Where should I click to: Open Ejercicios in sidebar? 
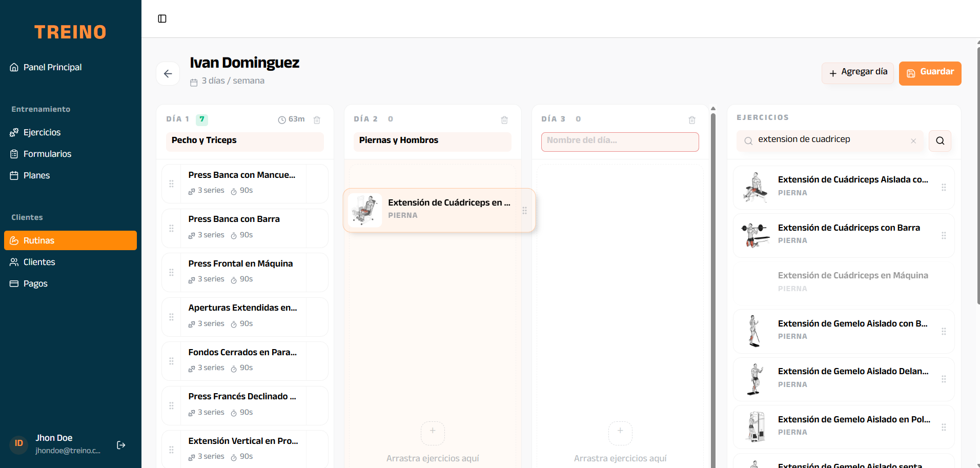[x=70, y=132]
